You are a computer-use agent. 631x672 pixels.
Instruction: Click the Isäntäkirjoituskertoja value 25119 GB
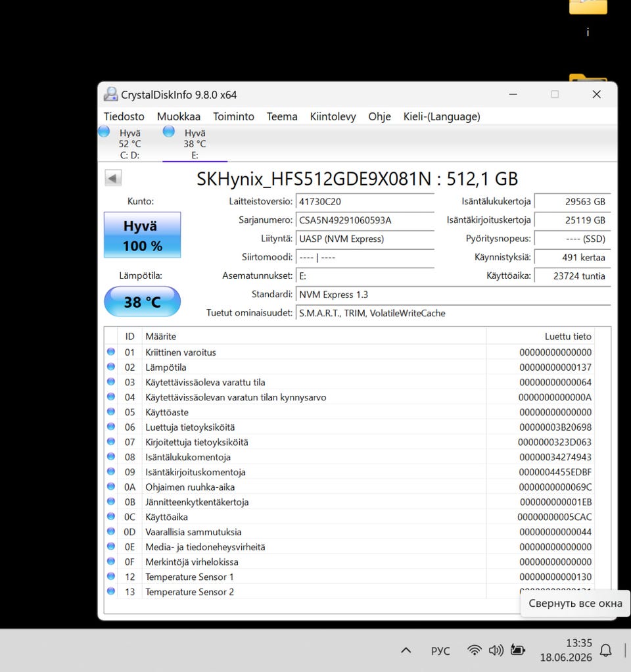tap(573, 220)
